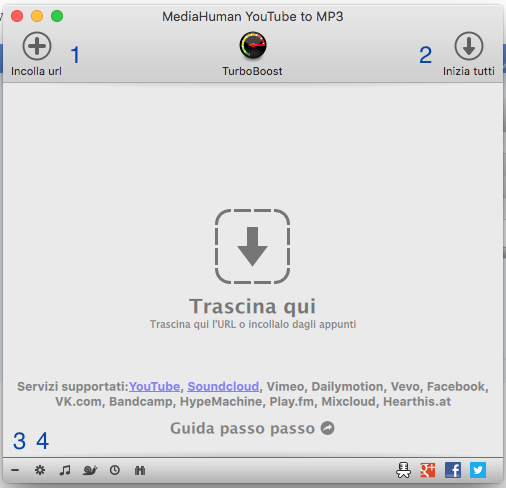Screen dimensions: 506x488
Task: Click the "Dailymotion" service text
Action: (x=347, y=386)
